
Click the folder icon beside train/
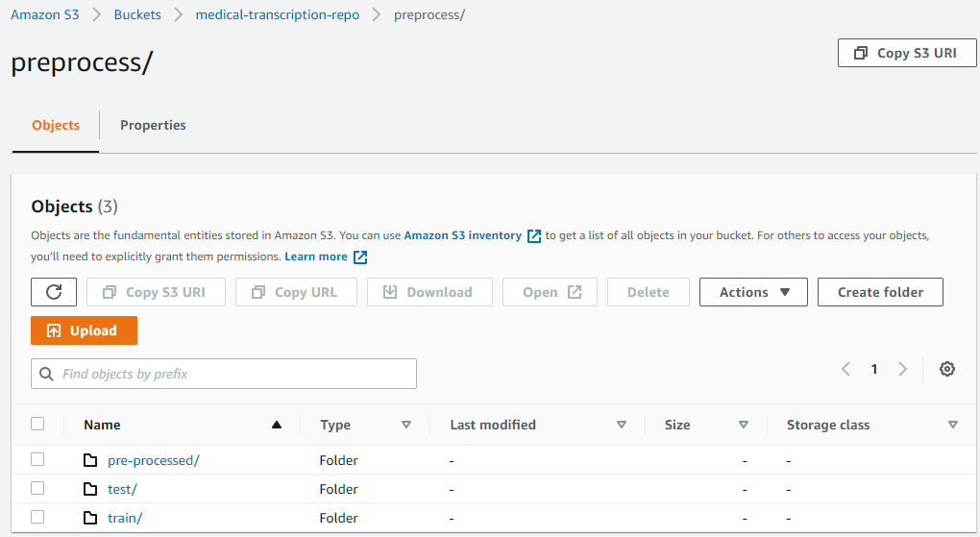point(90,518)
